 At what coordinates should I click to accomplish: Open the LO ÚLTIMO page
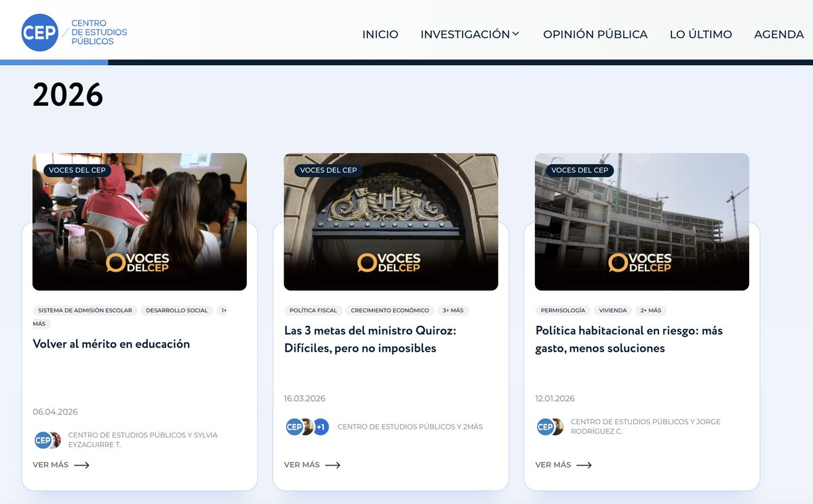point(700,34)
